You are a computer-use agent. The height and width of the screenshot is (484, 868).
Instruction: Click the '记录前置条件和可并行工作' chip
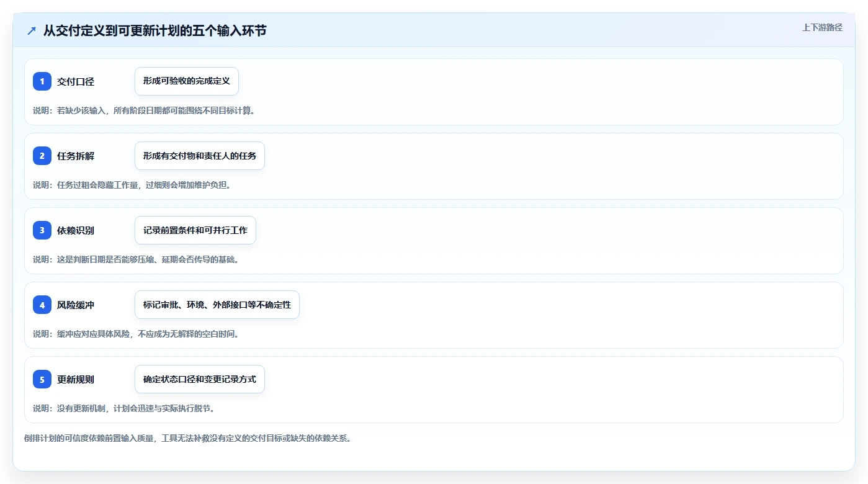click(x=195, y=230)
